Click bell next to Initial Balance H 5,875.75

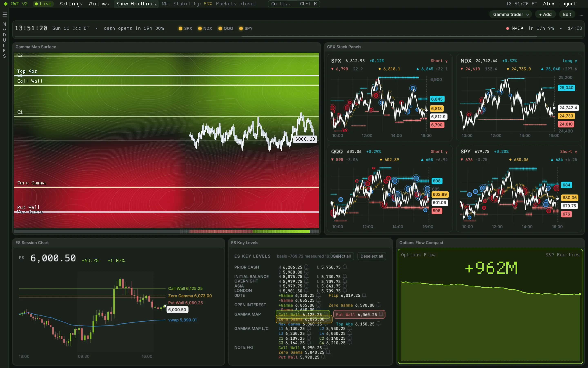(307, 276)
